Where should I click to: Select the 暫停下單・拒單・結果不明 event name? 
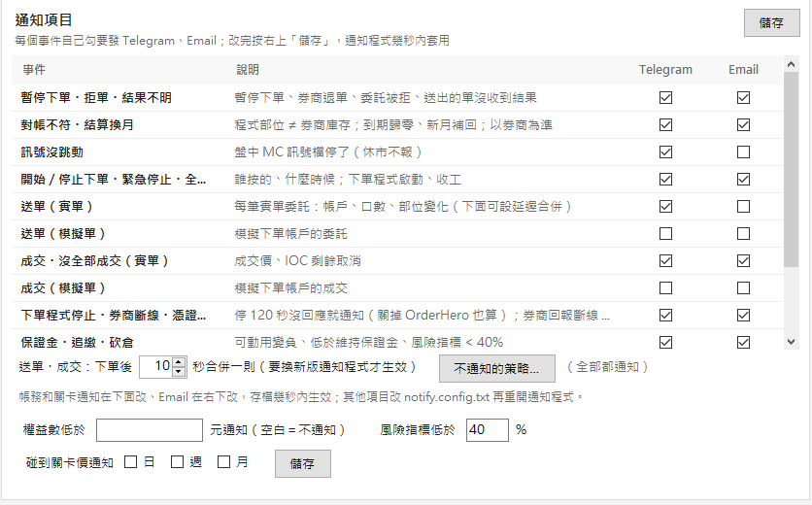coord(96,97)
